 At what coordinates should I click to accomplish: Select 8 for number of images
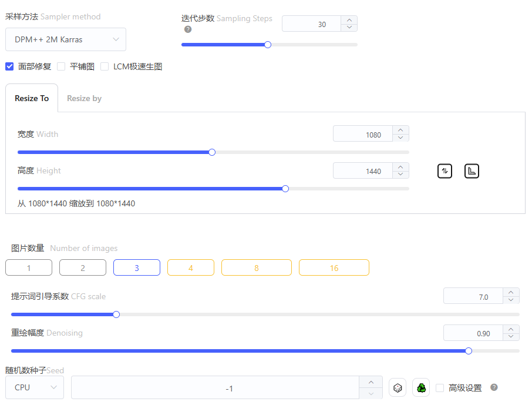[x=257, y=267]
